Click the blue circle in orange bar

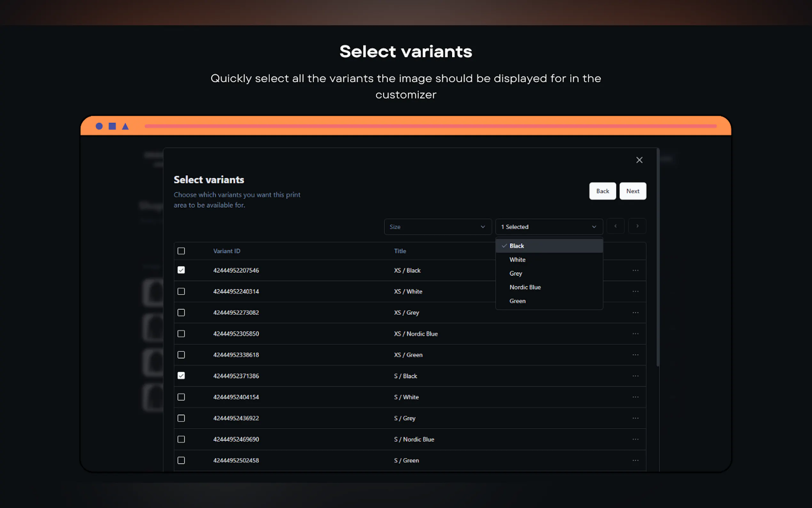(x=99, y=126)
